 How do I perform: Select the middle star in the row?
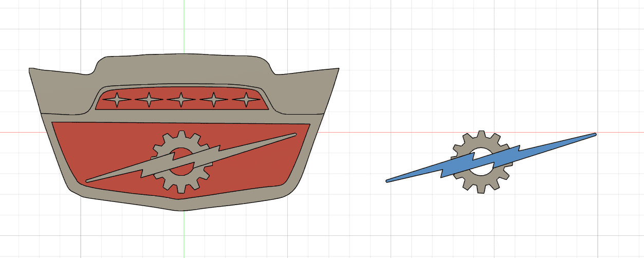tap(181, 100)
